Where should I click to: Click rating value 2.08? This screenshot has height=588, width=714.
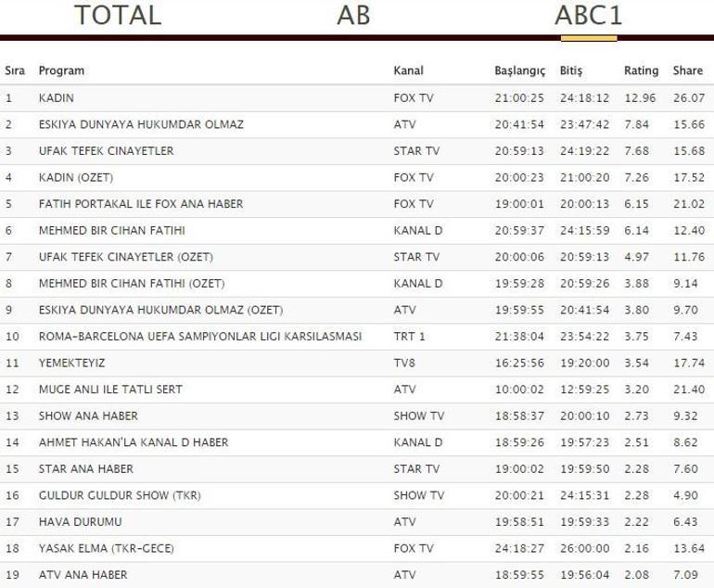[637, 574]
